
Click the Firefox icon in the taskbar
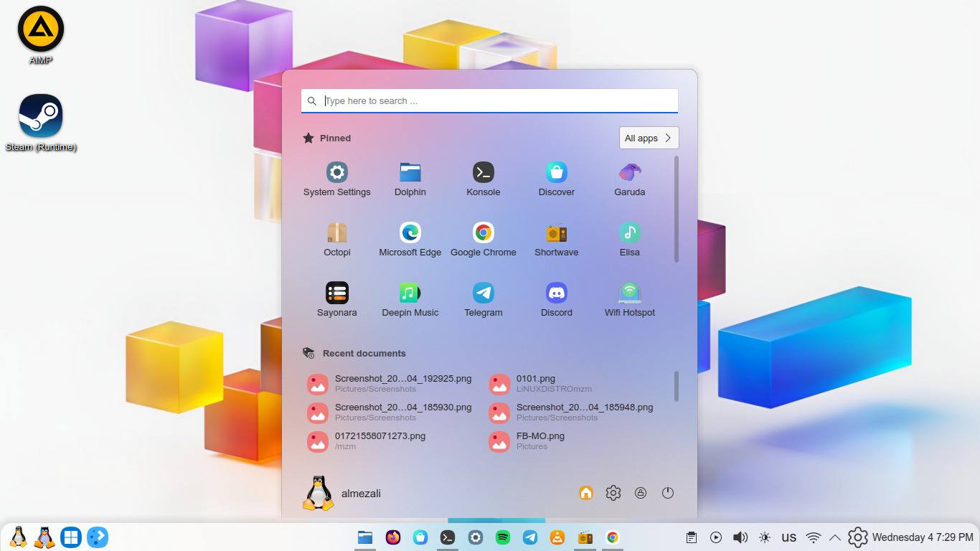point(392,537)
